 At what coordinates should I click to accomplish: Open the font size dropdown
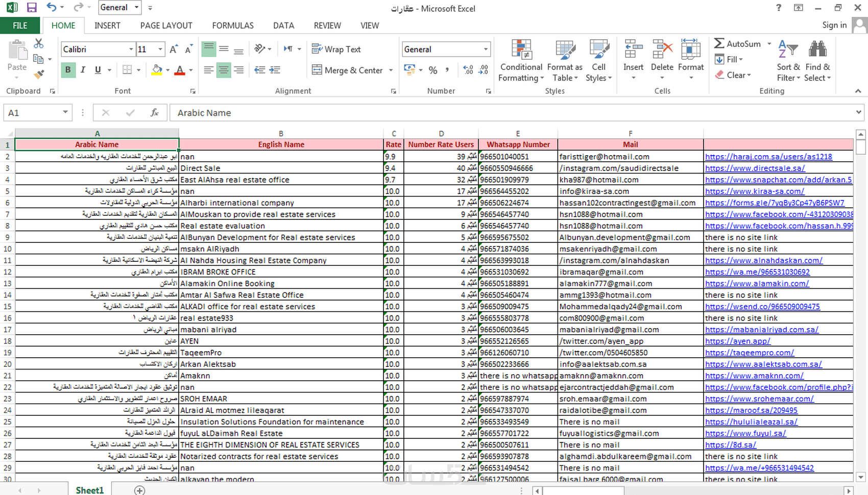[x=160, y=49]
